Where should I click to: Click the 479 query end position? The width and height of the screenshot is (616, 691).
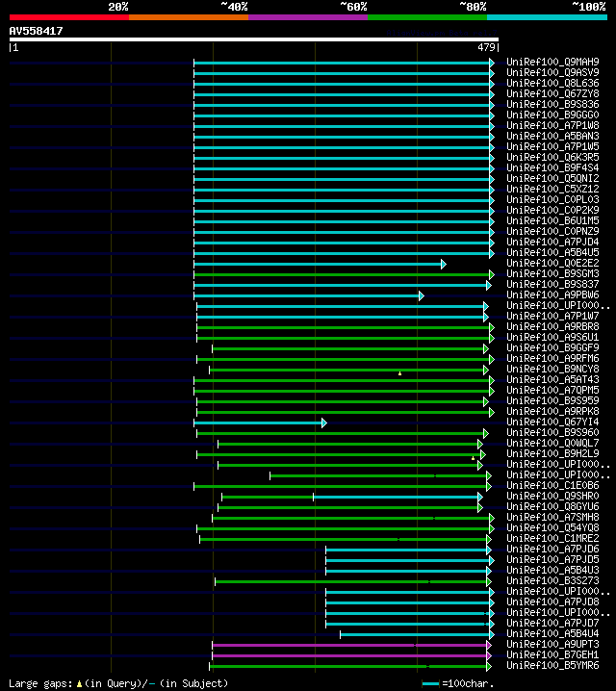(x=486, y=47)
